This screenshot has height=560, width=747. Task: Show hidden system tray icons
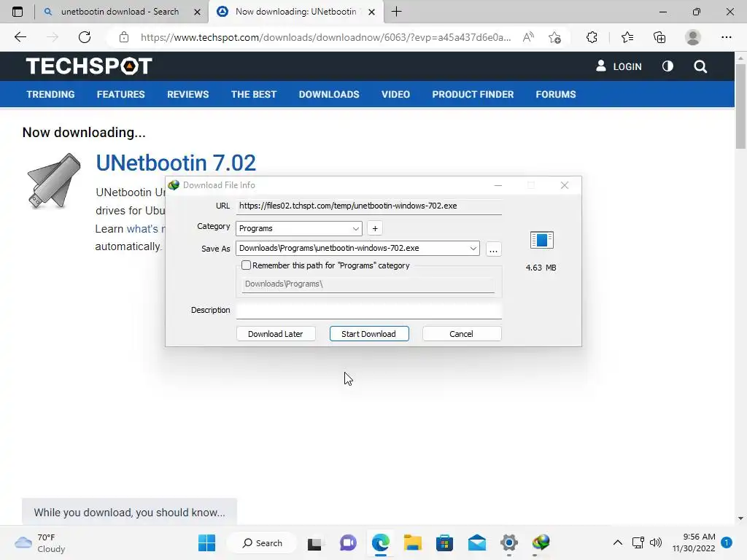coord(617,542)
